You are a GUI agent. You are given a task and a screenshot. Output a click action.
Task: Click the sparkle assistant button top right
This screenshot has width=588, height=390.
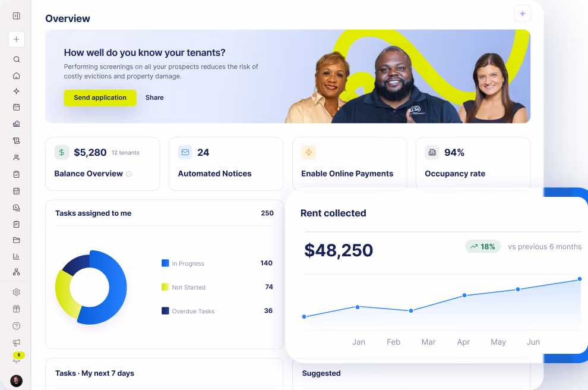point(523,14)
